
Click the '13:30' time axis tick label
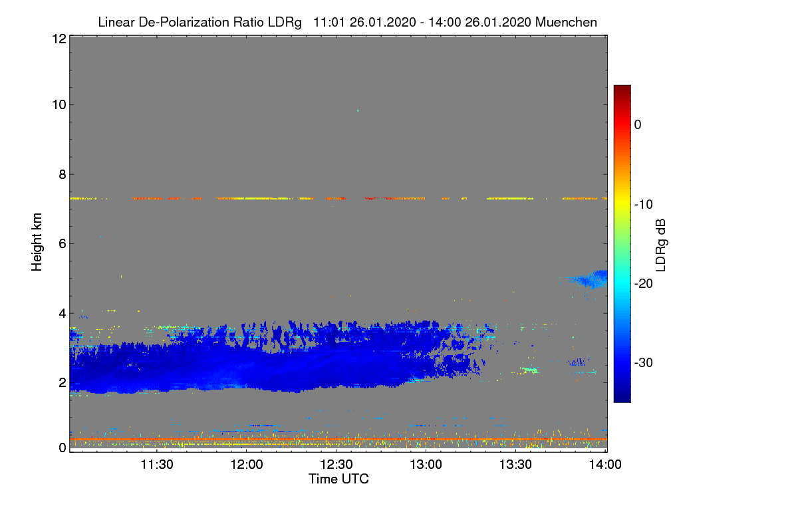click(x=516, y=465)
